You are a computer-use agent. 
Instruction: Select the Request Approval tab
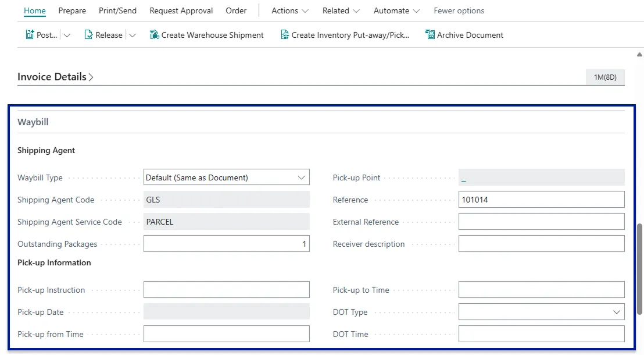click(181, 10)
